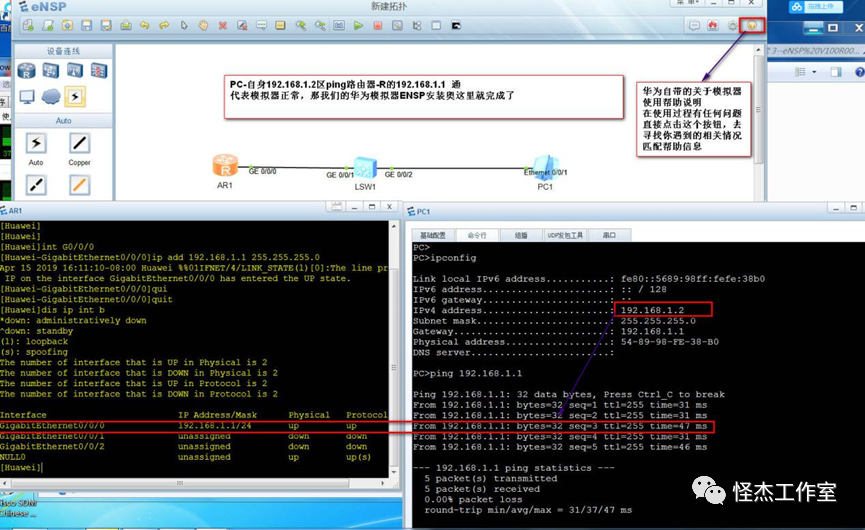Stop devices with red stop button

pyautogui.click(x=378, y=25)
